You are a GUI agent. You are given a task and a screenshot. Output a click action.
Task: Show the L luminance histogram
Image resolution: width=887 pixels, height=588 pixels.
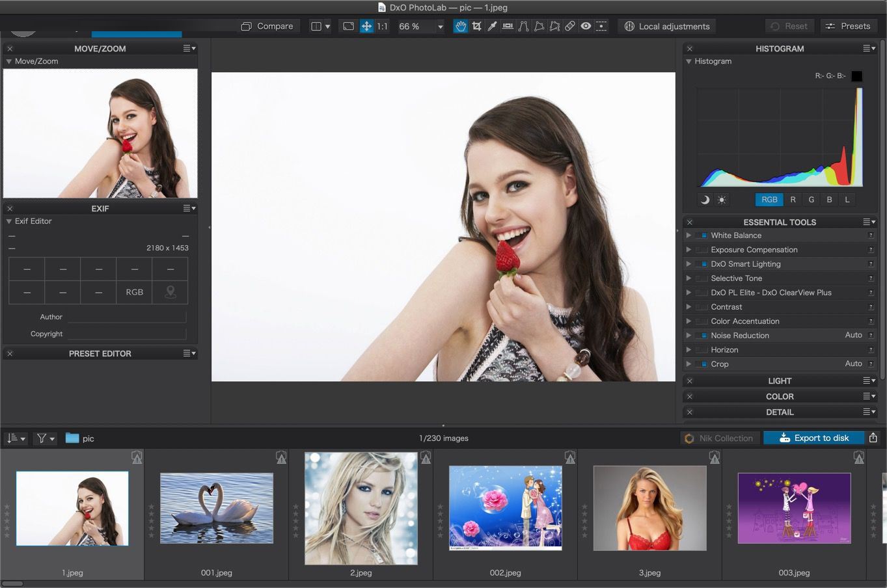click(847, 200)
